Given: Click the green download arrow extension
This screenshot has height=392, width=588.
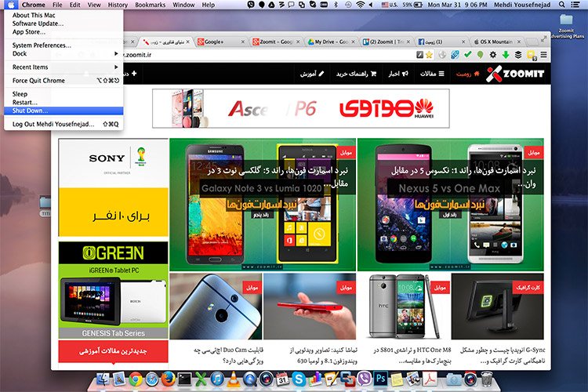Looking at the screenshot, I should pos(506,55).
